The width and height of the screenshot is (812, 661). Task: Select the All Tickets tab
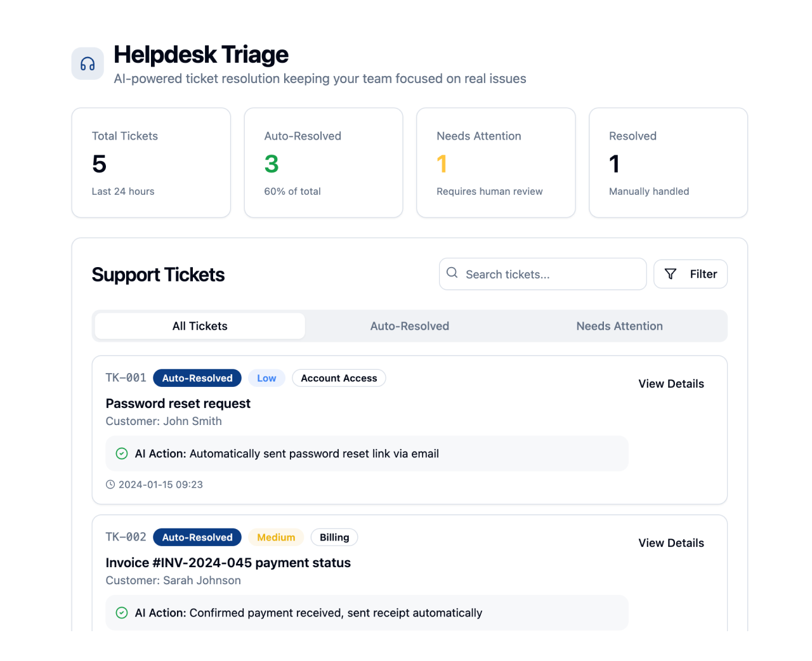point(199,325)
